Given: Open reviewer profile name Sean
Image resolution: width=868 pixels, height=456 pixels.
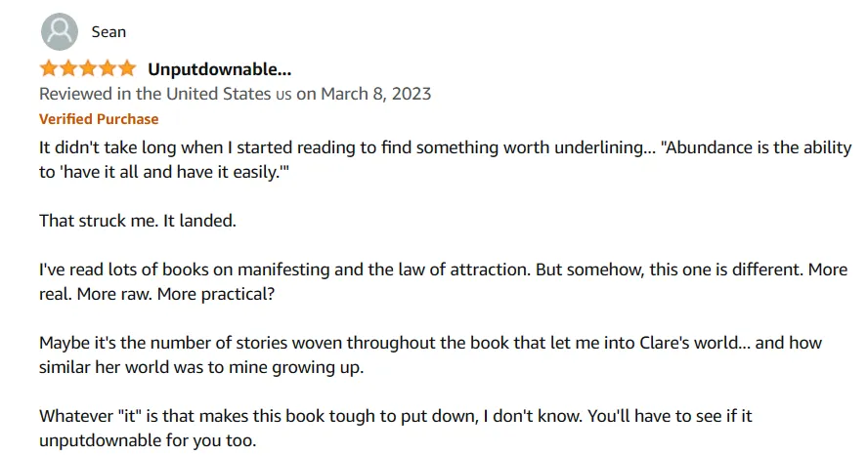Looking at the screenshot, I should (108, 32).
